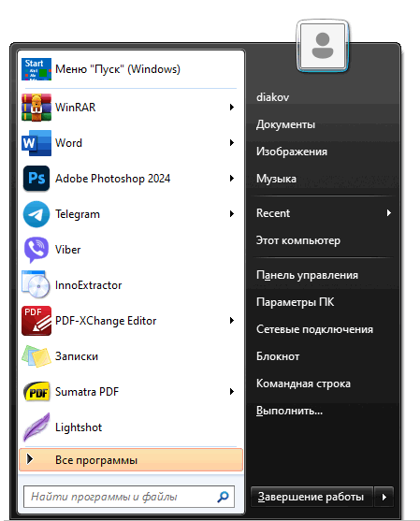Open PDF-XChange Editor red icon
This screenshot has height=521, width=420.
point(36,321)
